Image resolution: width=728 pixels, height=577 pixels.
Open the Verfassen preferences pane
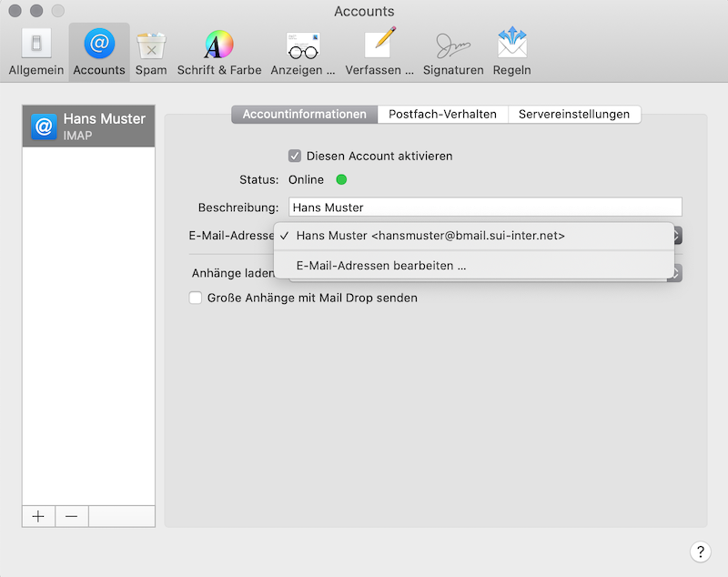tap(379, 53)
